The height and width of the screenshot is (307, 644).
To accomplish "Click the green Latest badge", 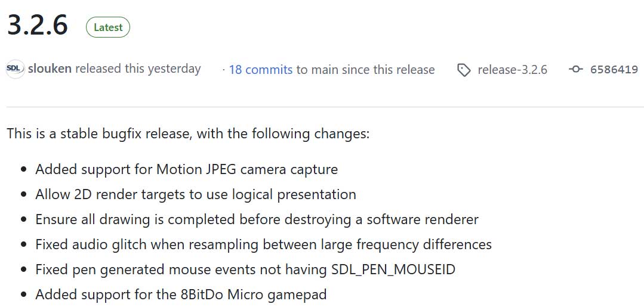I will point(108,27).
